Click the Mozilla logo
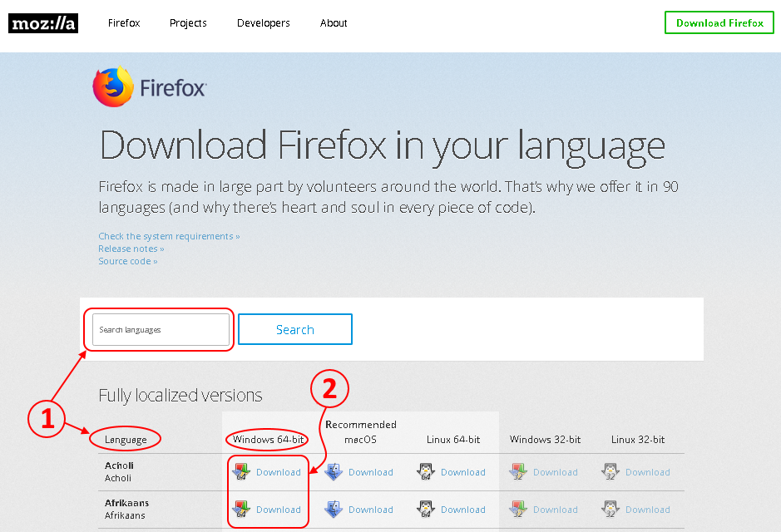The image size is (781, 532). pyautogui.click(x=43, y=23)
